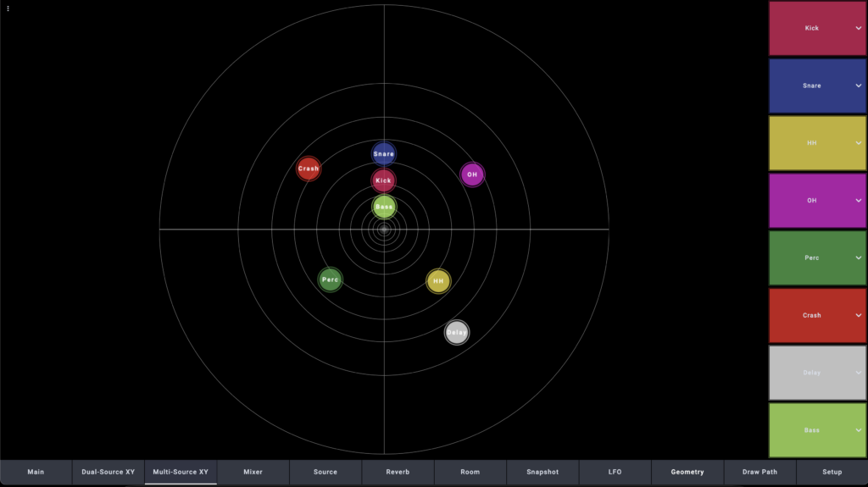
Task: Click the yellow HH color panel
Action: [x=811, y=143]
